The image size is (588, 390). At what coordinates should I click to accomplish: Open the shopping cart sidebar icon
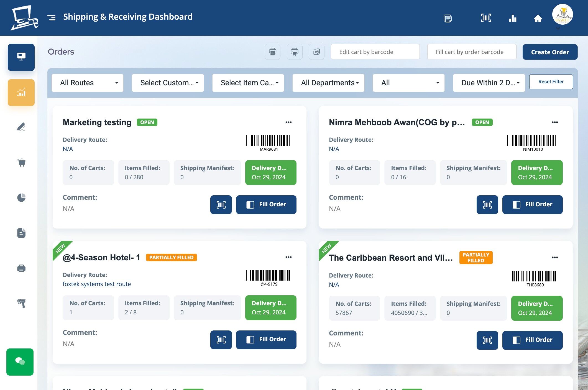coord(21,162)
